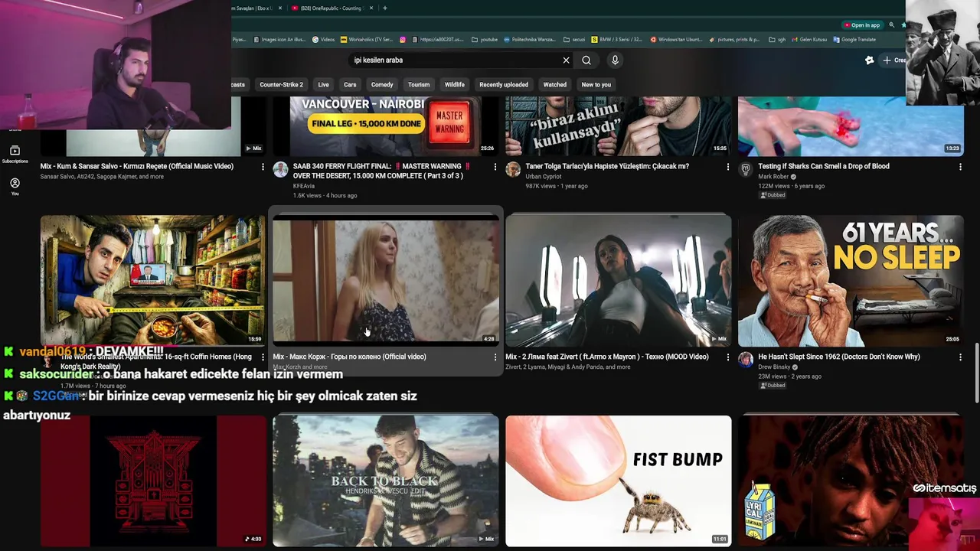
Task: Open more options for the Kum & Sansar Salvo mix
Action: (x=263, y=167)
